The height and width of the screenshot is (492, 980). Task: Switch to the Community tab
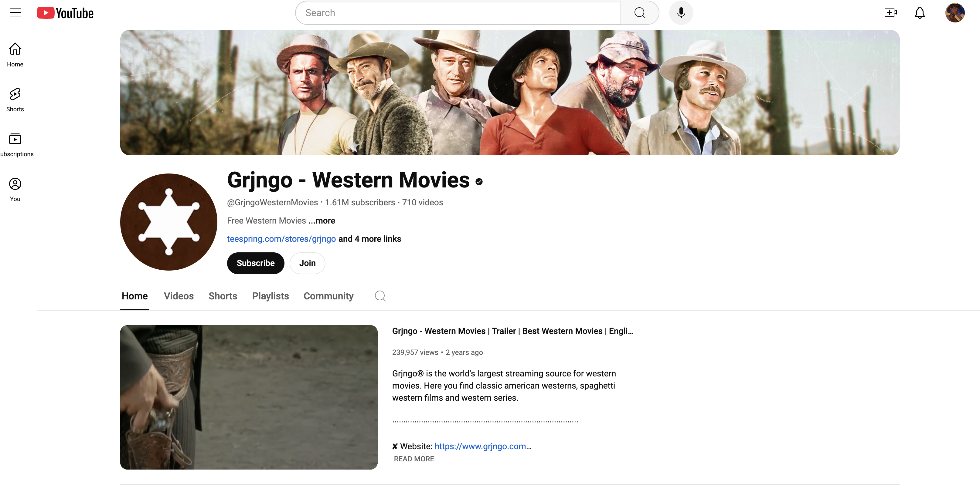pyautogui.click(x=328, y=296)
